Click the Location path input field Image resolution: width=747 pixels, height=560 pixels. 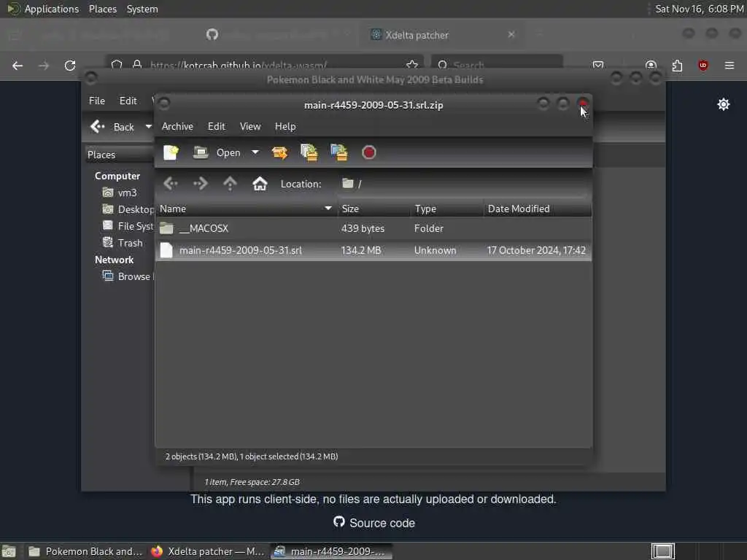click(x=463, y=184)
